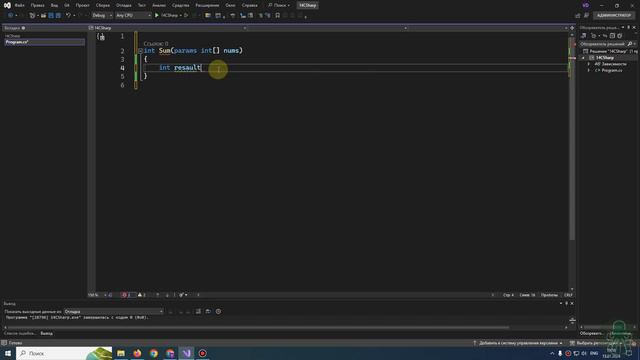The image size is (640, 360).
Task: Switch to the Вывод tab
Action: click(47, 333)
